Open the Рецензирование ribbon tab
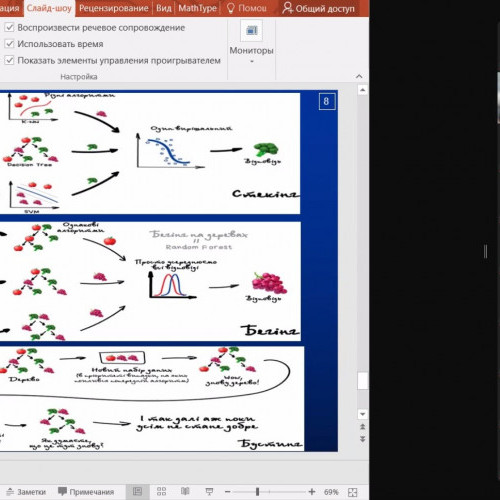Image resolution: width=500 pixels, height=500 pixels. 114,8
